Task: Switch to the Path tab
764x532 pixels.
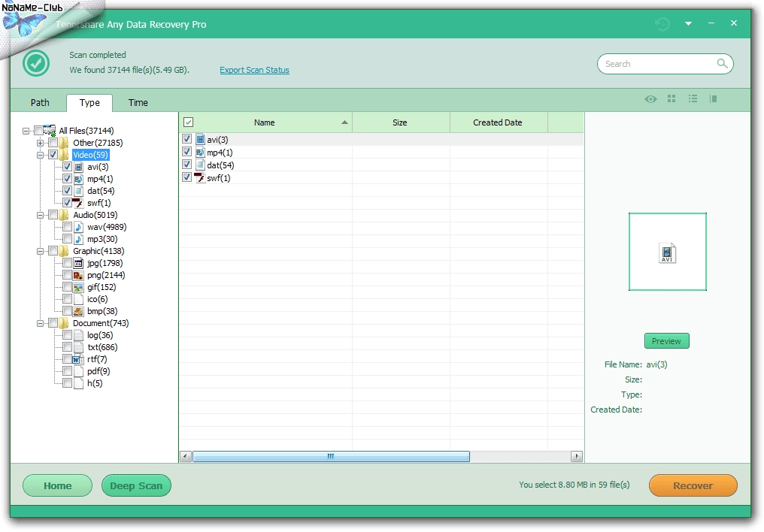Action: (40, 103)
